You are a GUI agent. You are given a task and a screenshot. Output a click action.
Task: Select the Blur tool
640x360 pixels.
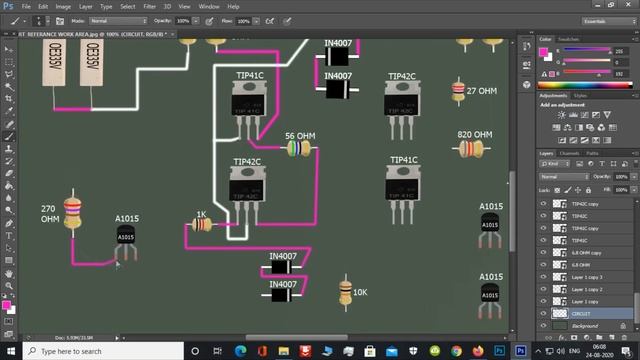[x=9, y=198]
